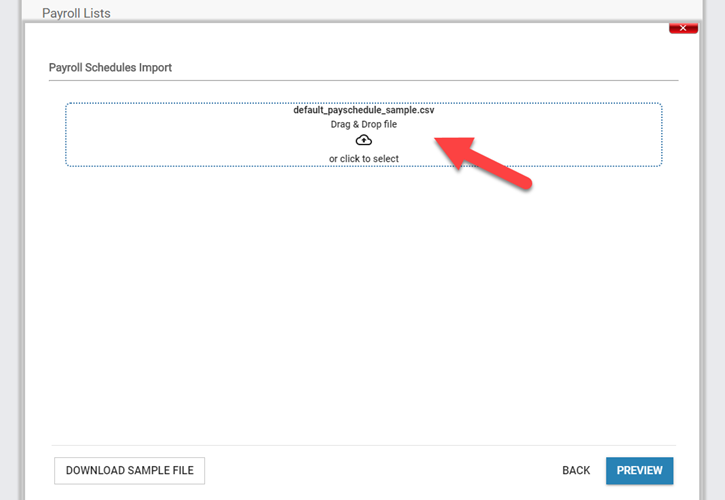
Task: Click the Payroll Lists title
Action: coord(76,13)
